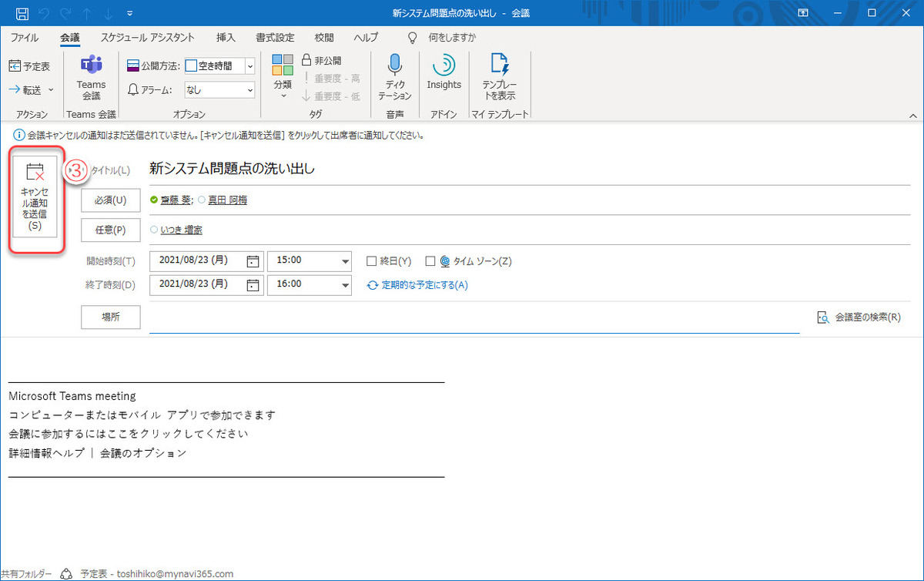Open the 分類 color categories menu
Image resolution: width=924 pixels, height=581 pixels.
tap(283, 77)
